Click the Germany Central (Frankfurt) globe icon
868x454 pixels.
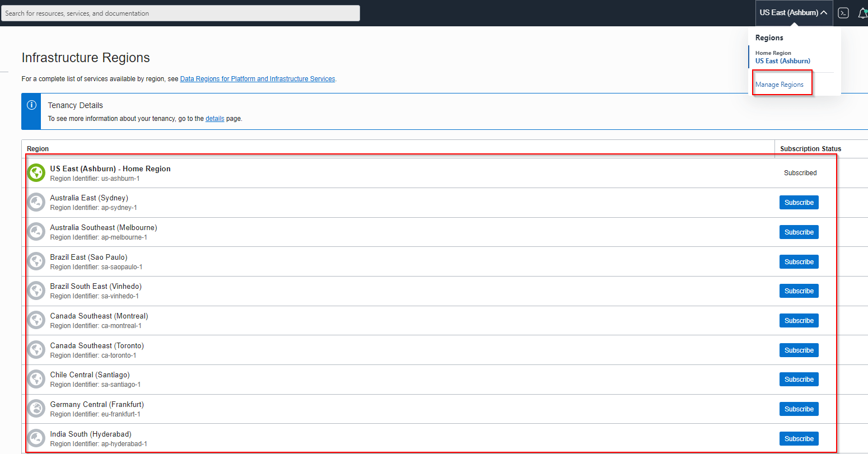[x=36, y=409]
